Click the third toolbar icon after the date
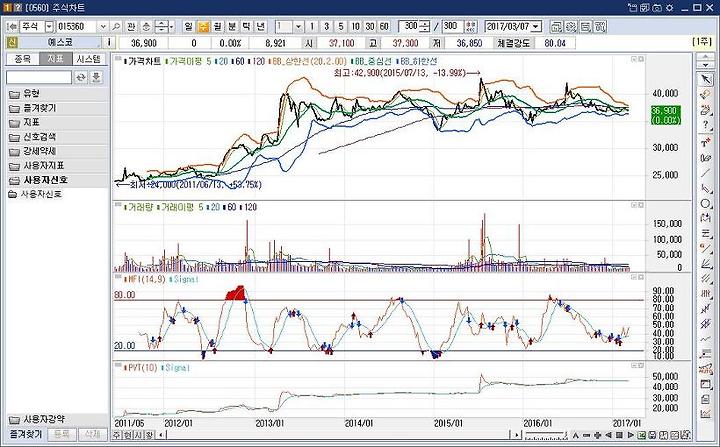The height and width of the screenshot is (447, 720). pos(585,26)
